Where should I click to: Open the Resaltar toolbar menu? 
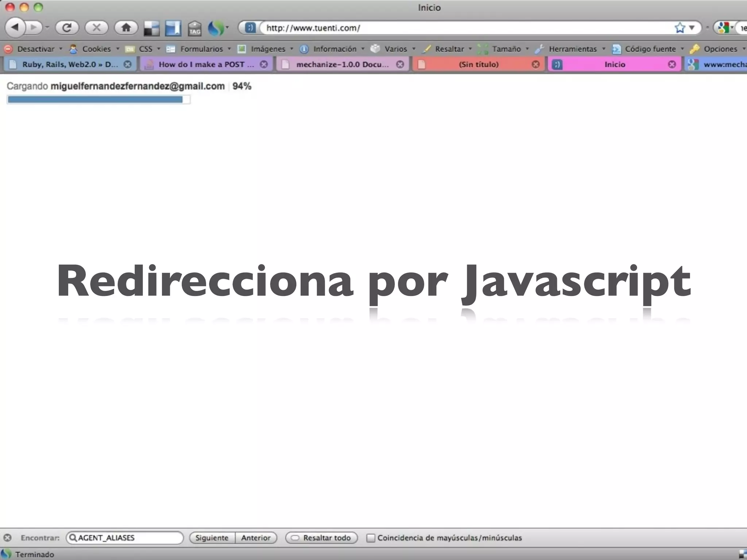coord(446,49)
